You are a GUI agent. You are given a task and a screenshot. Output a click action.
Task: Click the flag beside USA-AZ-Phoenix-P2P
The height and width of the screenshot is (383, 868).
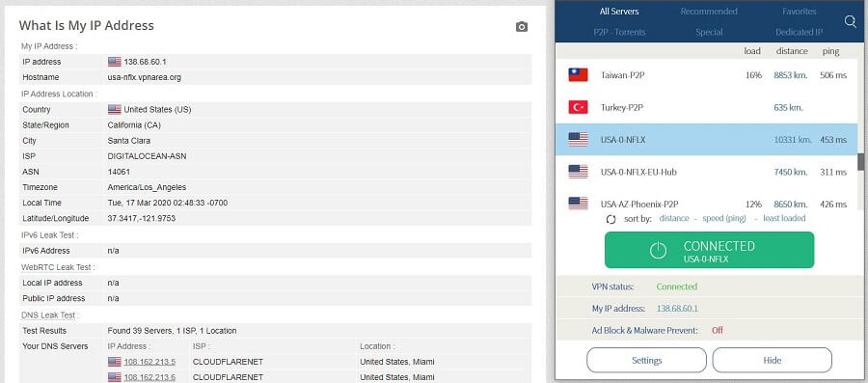(578, 204)
